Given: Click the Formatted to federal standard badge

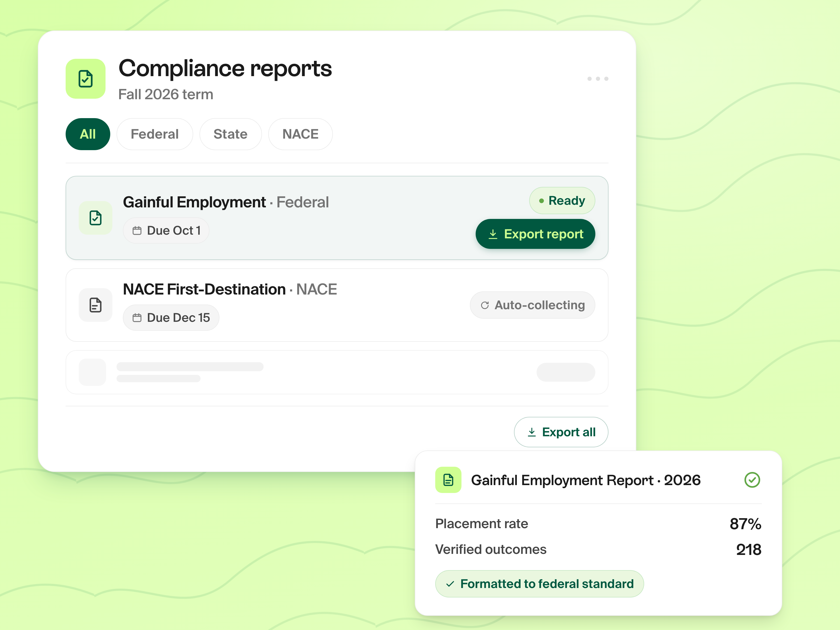Looking at the screenshot, I should pyautogui.click(x=539, y=584).
